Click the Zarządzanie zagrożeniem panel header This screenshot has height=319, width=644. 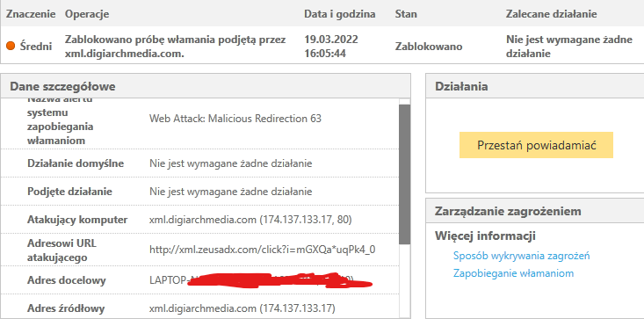535,211
